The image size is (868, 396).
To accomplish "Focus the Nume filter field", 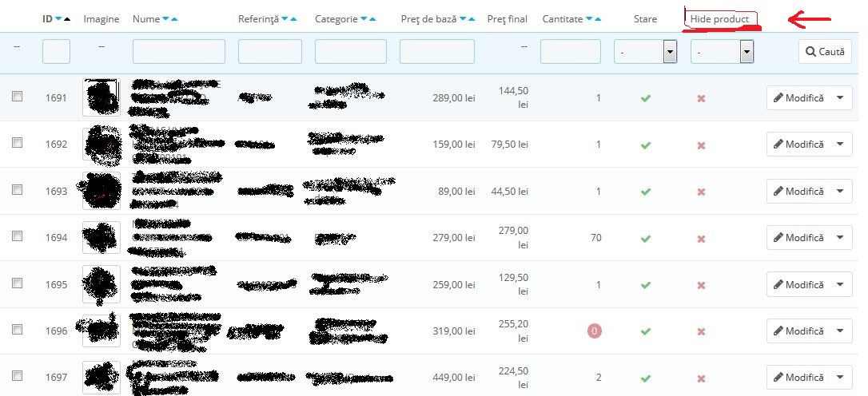I will (x=179, y=51).
